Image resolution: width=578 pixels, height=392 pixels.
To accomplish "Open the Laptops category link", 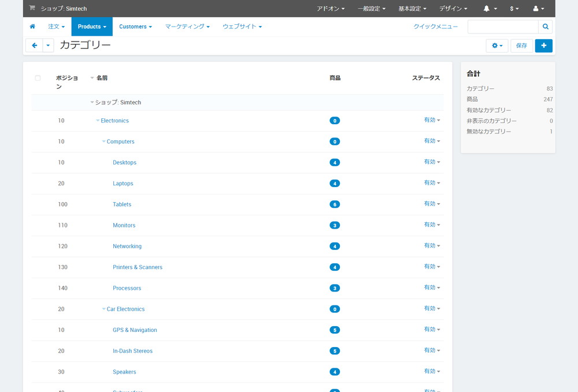I will tap(123, 184).
